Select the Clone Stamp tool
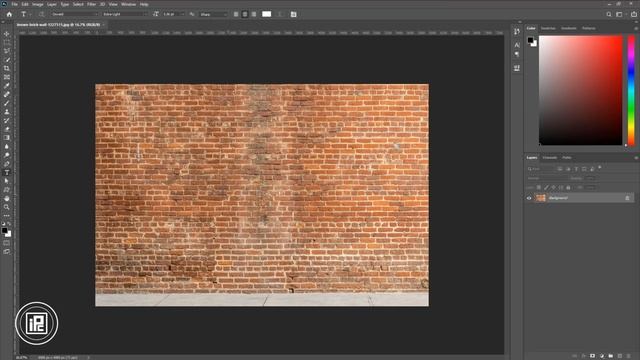The image size is (640, 360). coord(7,111)
